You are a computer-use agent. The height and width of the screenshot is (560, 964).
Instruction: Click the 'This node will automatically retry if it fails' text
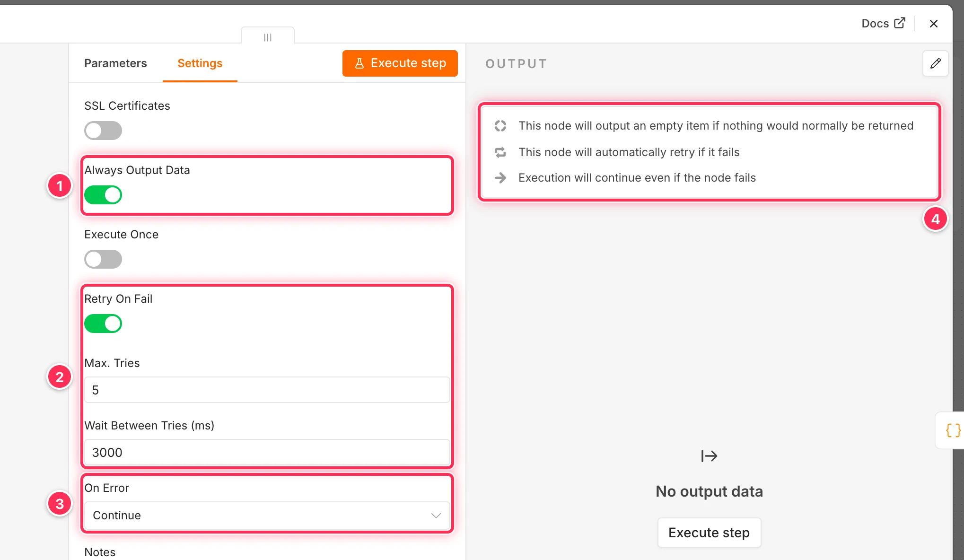tap(629, 152)
